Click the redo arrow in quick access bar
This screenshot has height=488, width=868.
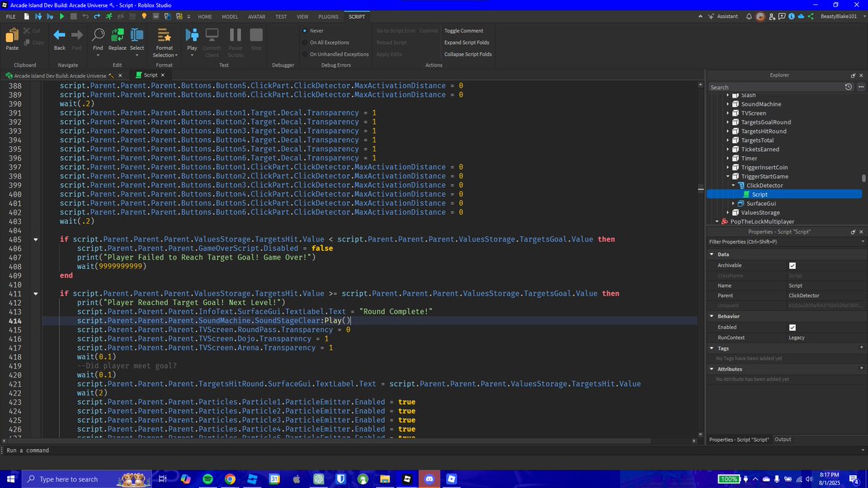(x=97, y=16)
